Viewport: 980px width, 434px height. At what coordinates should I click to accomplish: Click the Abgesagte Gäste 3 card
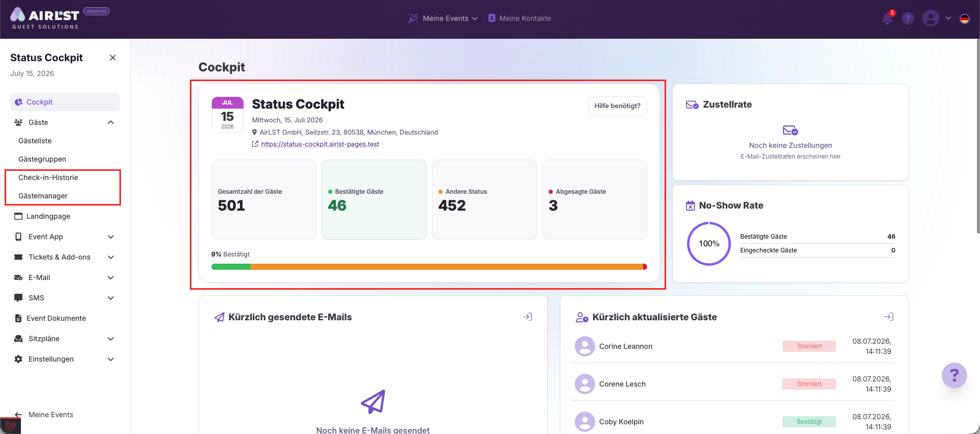(x=595, y=199)
